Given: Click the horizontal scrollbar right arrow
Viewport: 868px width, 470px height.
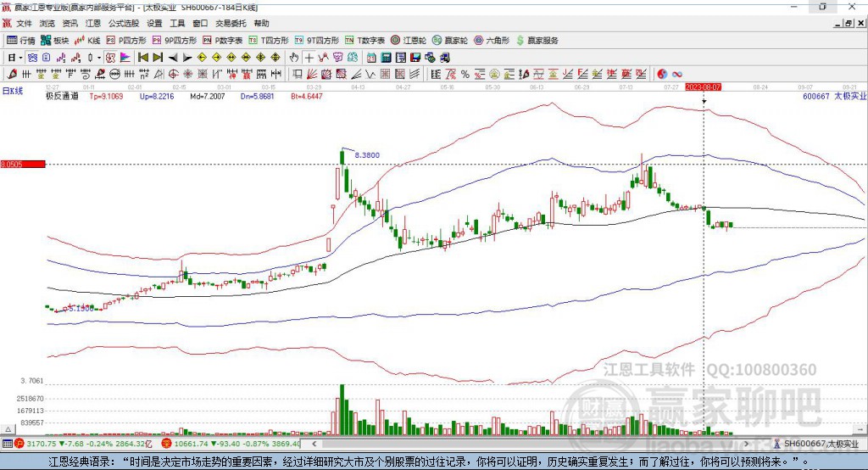Looking at the screenshot, I should (746, 444).
